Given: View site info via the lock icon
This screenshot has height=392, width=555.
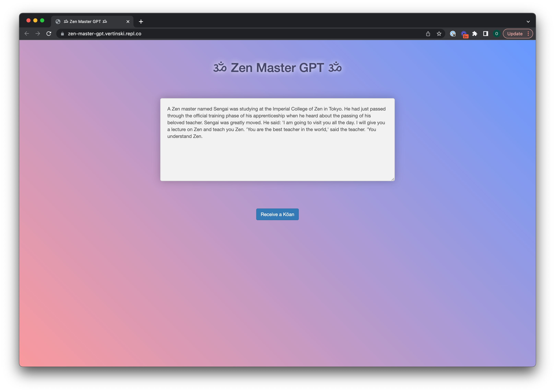Looking at the screenshot, I should (62, 34).
